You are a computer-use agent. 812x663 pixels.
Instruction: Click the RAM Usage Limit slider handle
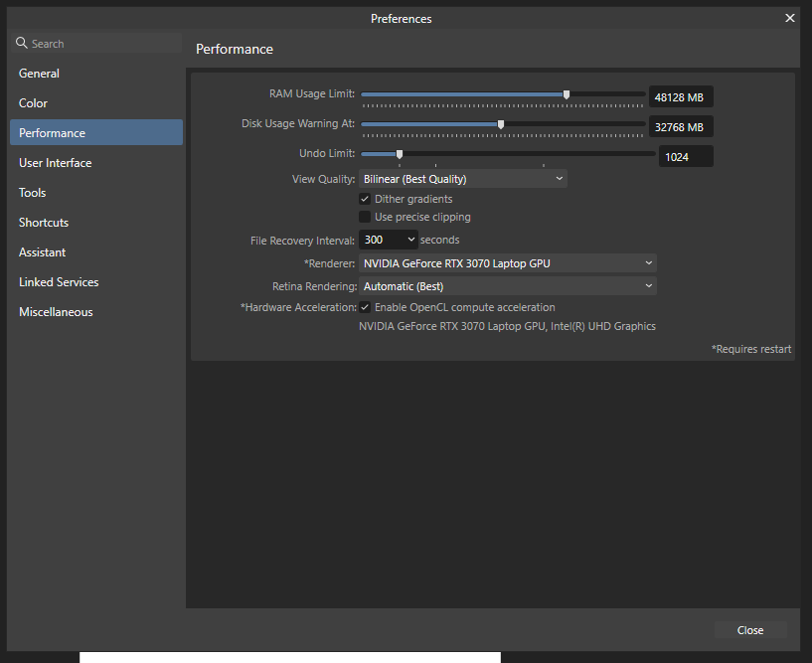(x=567, y=94)
